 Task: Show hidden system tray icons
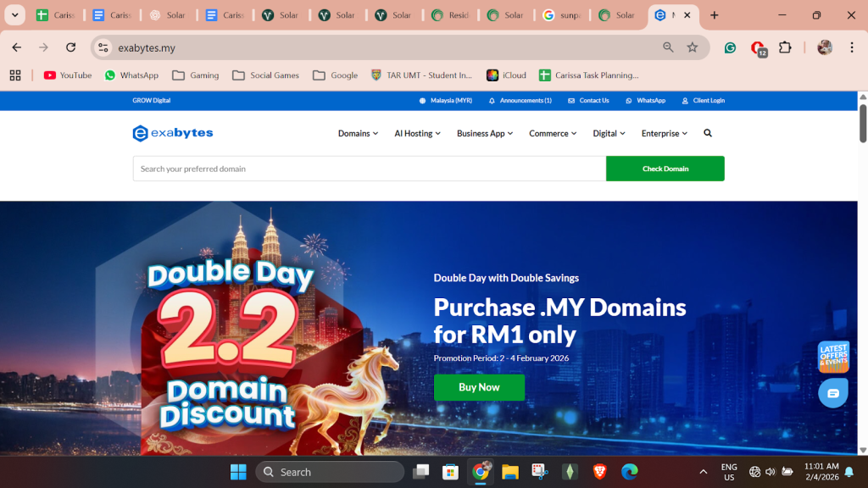(x=703, y=472)
